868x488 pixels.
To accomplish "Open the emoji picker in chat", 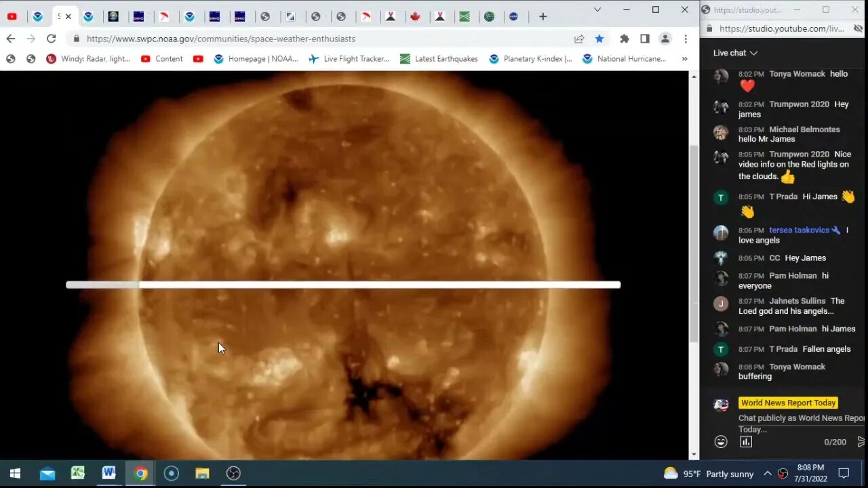I will pos(721,442).
